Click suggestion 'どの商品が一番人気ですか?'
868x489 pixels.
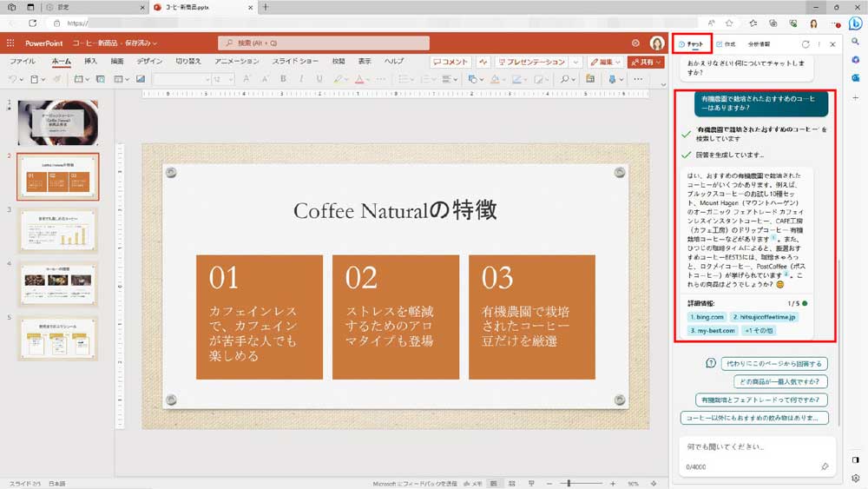pyautogui.click(x=780, y=381)
